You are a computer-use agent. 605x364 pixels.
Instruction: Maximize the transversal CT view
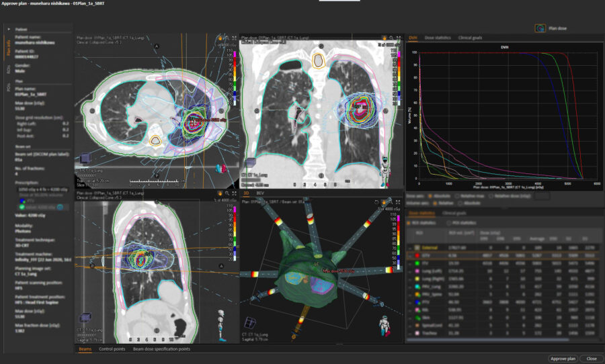click(x=235, y=38)
